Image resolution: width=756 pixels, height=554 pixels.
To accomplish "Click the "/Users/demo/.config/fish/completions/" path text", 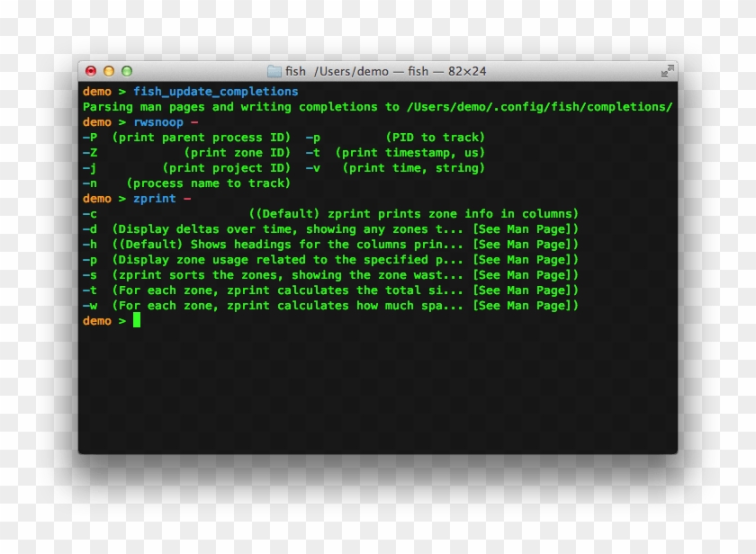I will point(539,107).
